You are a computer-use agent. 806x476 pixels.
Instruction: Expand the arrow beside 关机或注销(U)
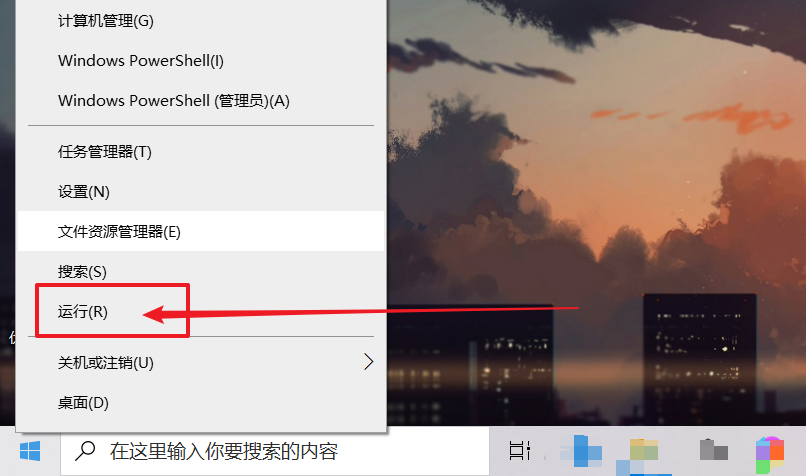368,362
